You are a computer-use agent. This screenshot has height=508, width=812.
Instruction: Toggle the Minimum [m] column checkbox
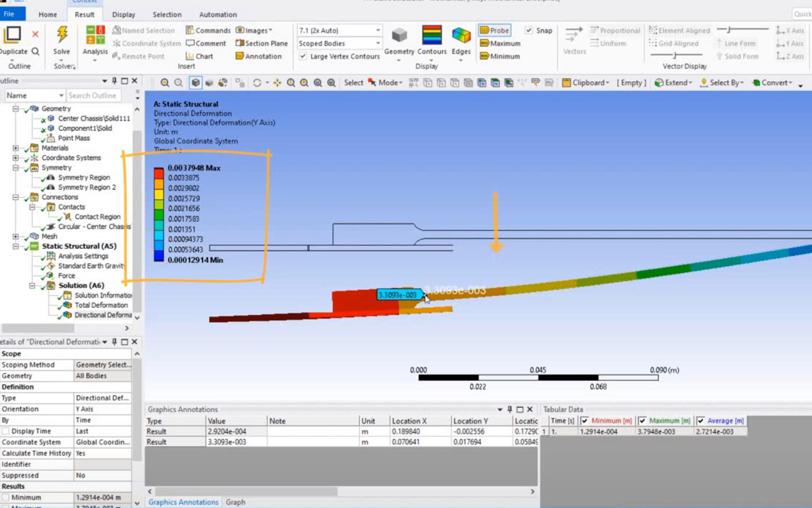click(584, 421)
